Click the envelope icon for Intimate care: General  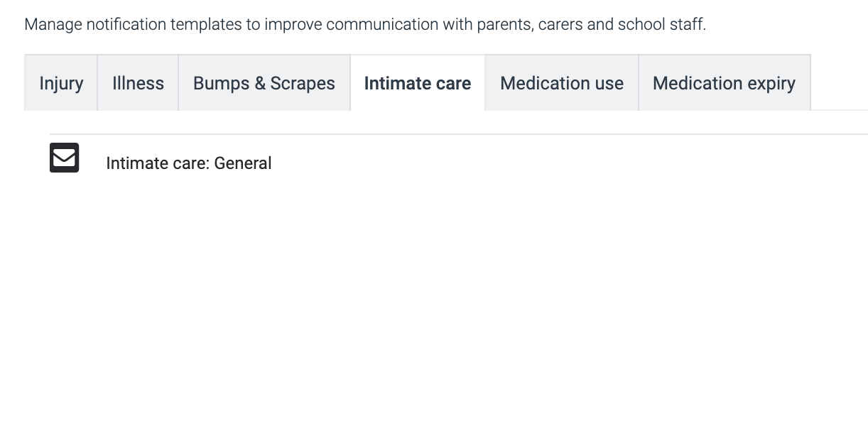pos(64,158)
